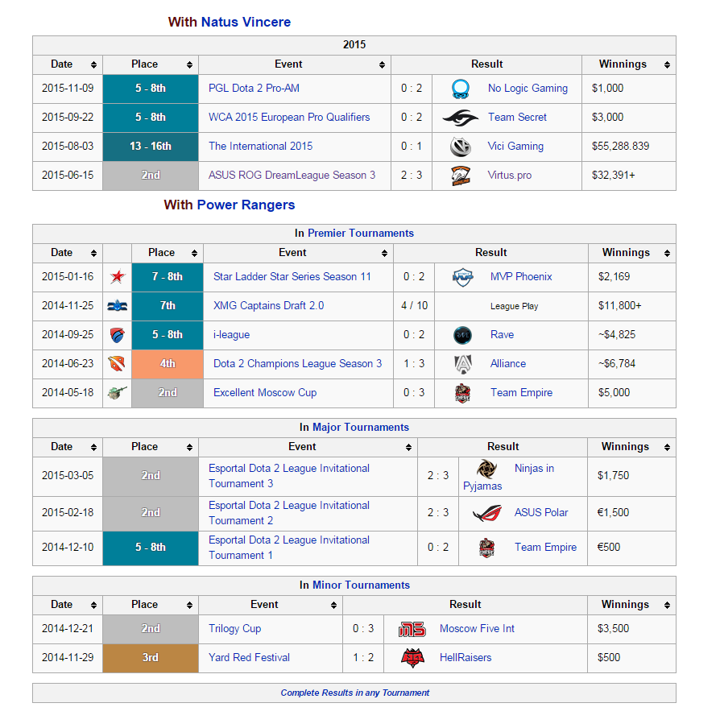The image size is (720, 728).
Task: Open Complete Results in any Tournament link
Action: click(355, 693)
